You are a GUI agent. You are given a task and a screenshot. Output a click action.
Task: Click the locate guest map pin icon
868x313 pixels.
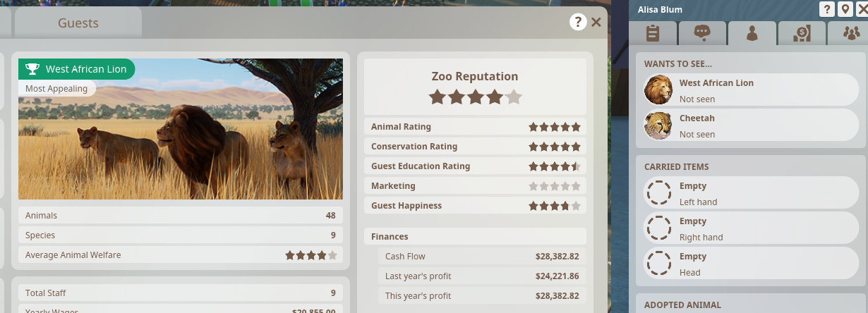(845, 9)
